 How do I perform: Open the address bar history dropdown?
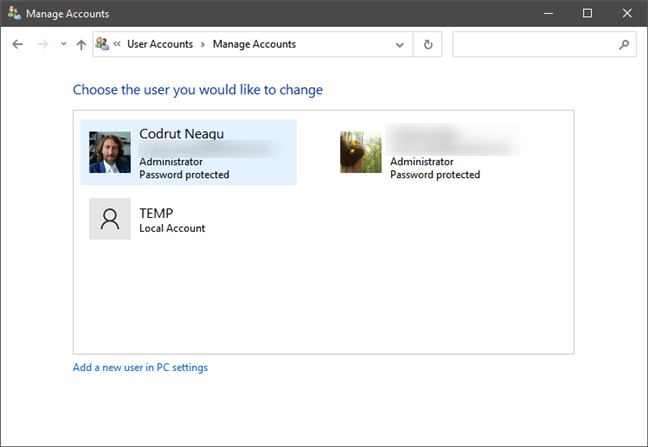click(x=400, y=45)
